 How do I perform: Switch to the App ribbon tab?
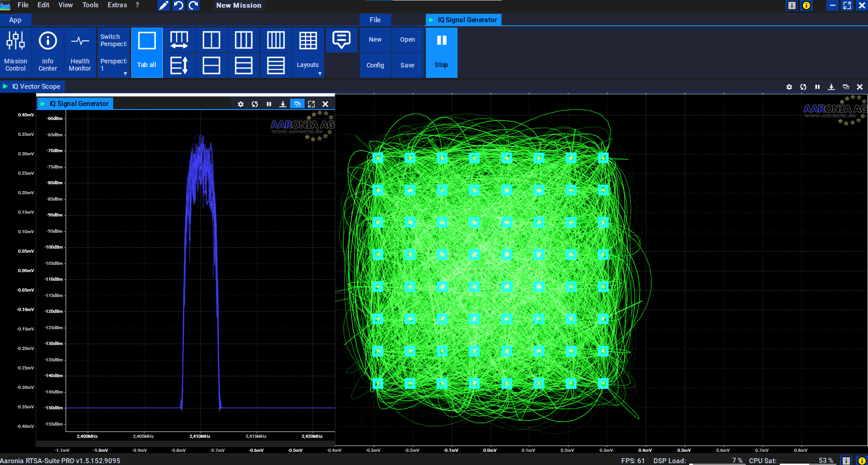coord(15,20)
